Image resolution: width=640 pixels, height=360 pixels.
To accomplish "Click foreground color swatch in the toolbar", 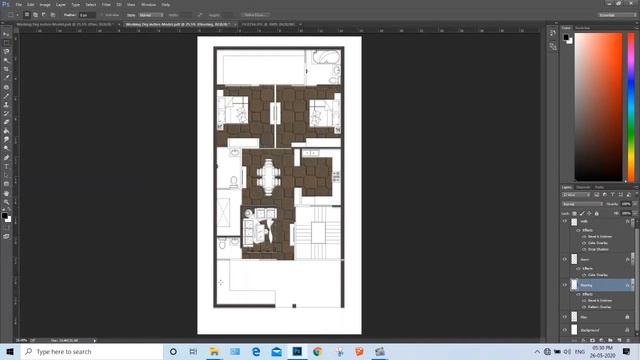I will click(4, 216).
